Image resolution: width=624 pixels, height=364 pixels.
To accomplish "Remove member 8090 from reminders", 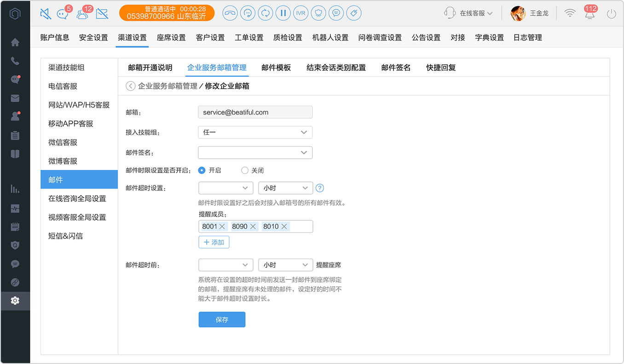I will (x=253, y=226).
